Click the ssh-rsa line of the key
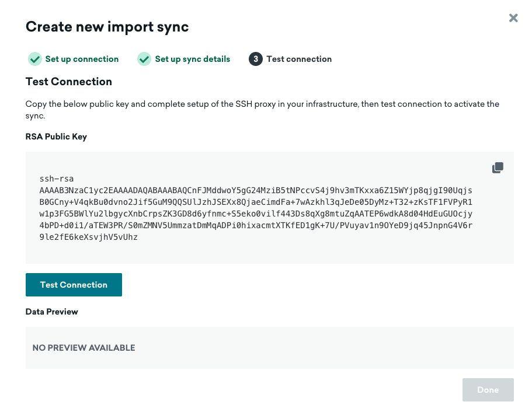Image resolution: width=532 pixels, height=419 pixels. point(57,179)
